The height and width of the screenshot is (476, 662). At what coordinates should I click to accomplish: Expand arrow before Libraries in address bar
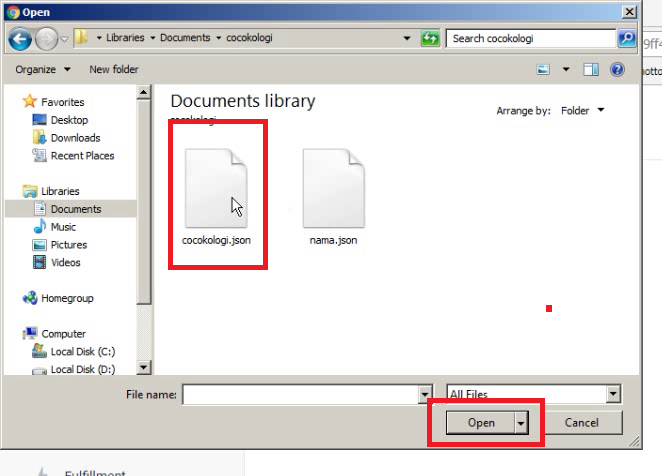99,38
